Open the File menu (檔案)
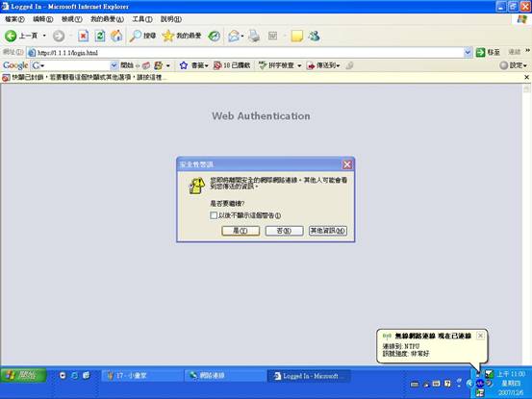This screenshot has height=399, width=532. [x=14, y=19]
